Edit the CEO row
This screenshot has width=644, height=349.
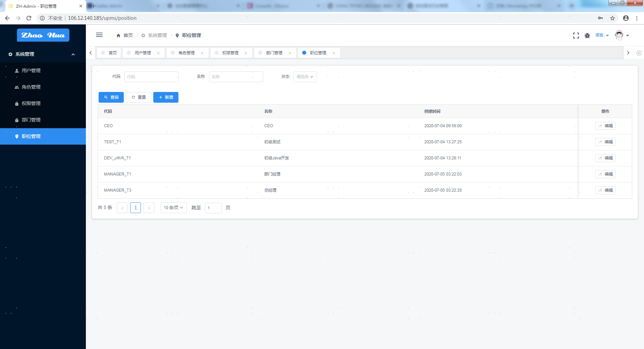[x=605, y=126]
